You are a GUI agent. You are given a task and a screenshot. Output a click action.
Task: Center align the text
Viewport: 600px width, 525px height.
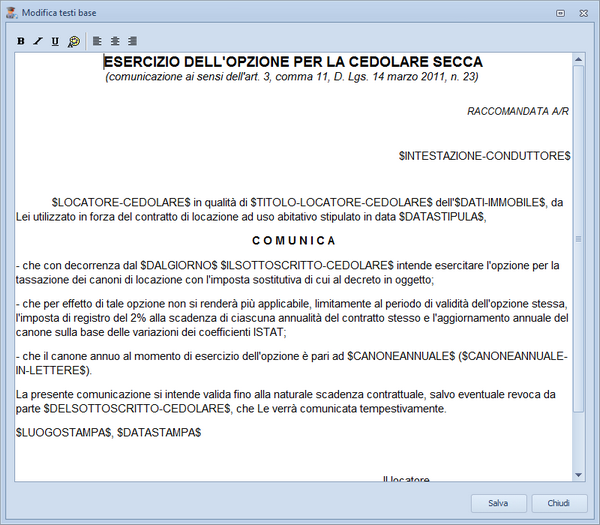coord(115,41)
